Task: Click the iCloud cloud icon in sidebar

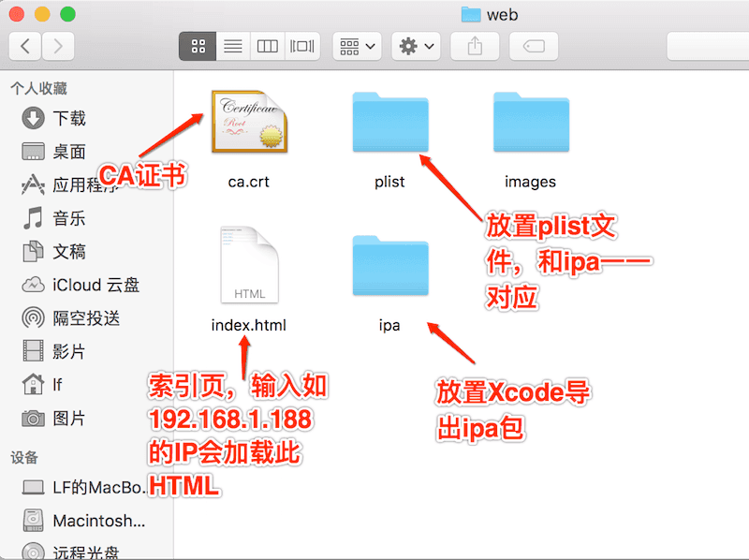Action: (33, 286)
